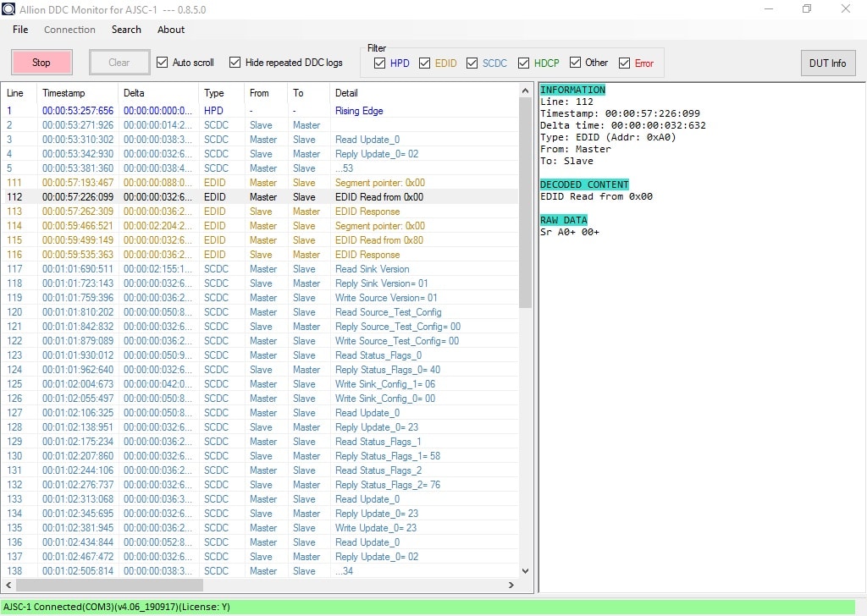Open the Search menu
Screen dimensions: 867x616
pos(126,30)
